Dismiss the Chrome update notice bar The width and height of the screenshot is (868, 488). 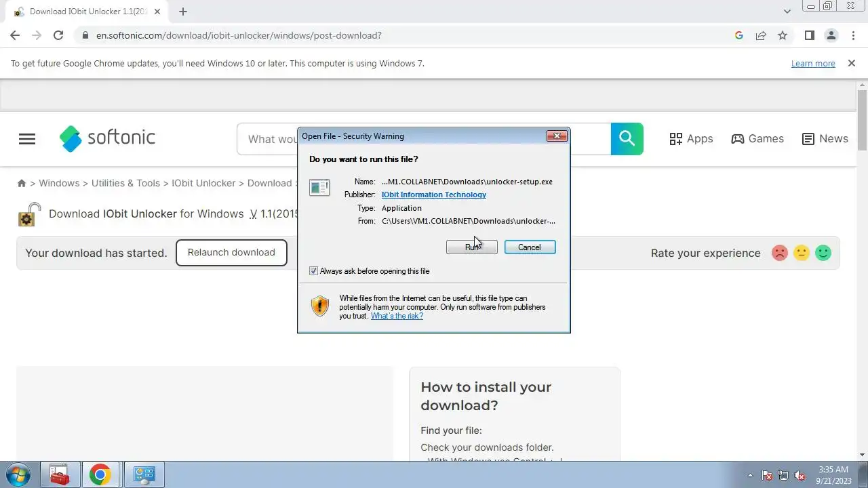pos(852,63)
